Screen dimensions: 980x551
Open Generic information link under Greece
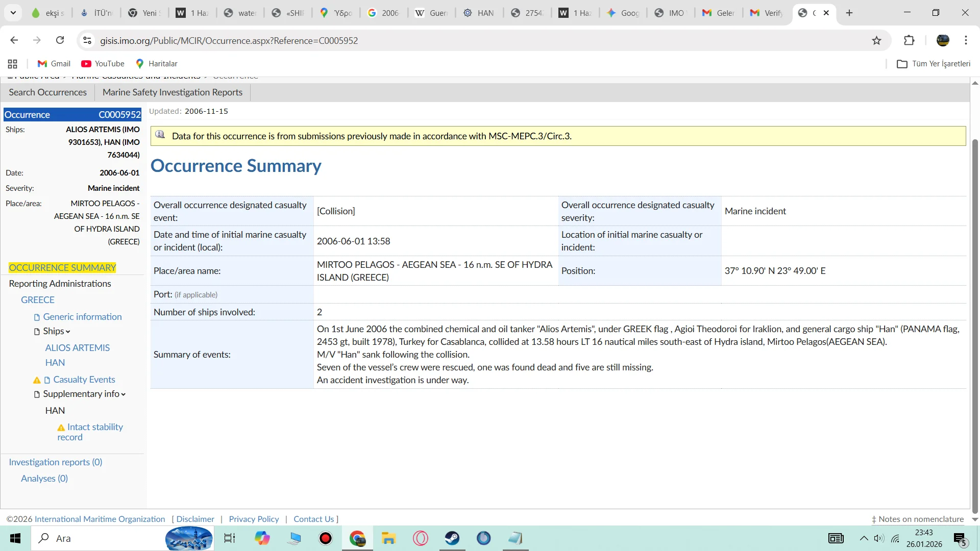(82, 317)
